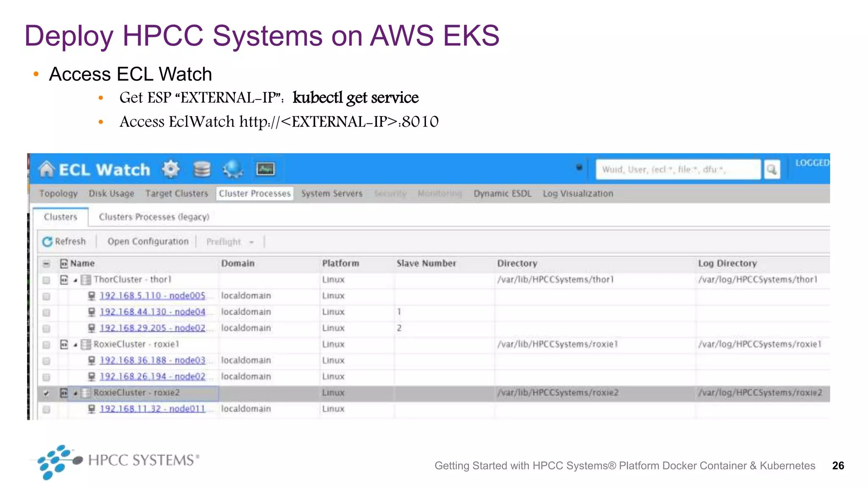Click the ThorCluster thor1 details icon
Image resolution: width=868 pixels, height=488 pixels.
click(64, 280)
